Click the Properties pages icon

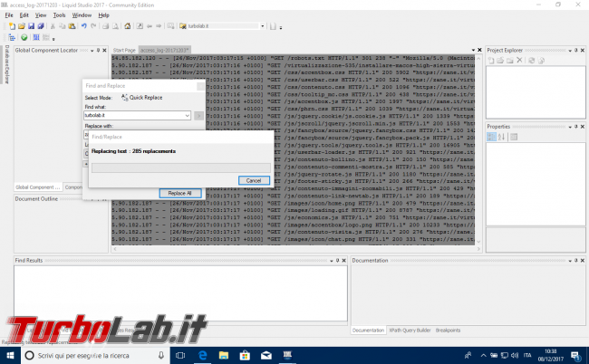514,137
